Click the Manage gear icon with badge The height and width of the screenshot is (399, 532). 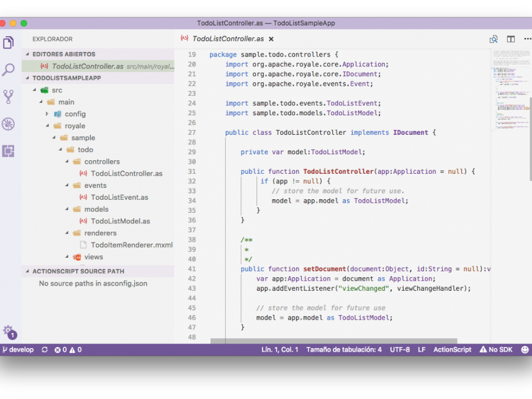click(x=8, y=331)
